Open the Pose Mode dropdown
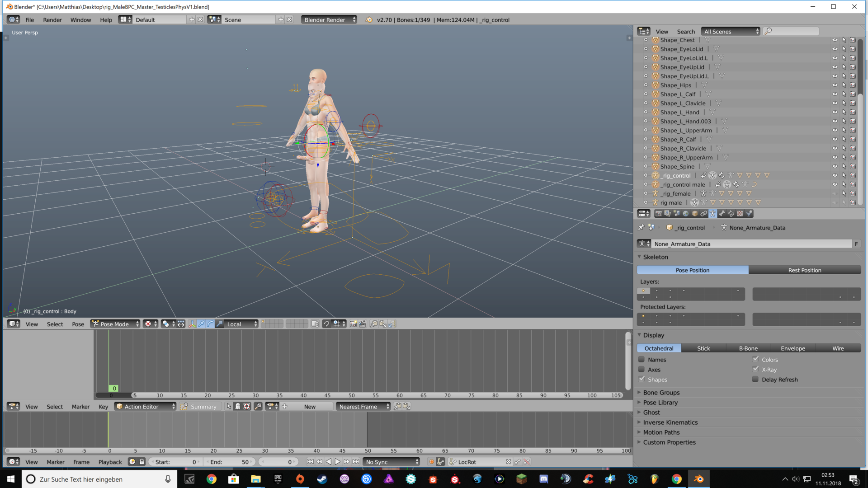 115,324
